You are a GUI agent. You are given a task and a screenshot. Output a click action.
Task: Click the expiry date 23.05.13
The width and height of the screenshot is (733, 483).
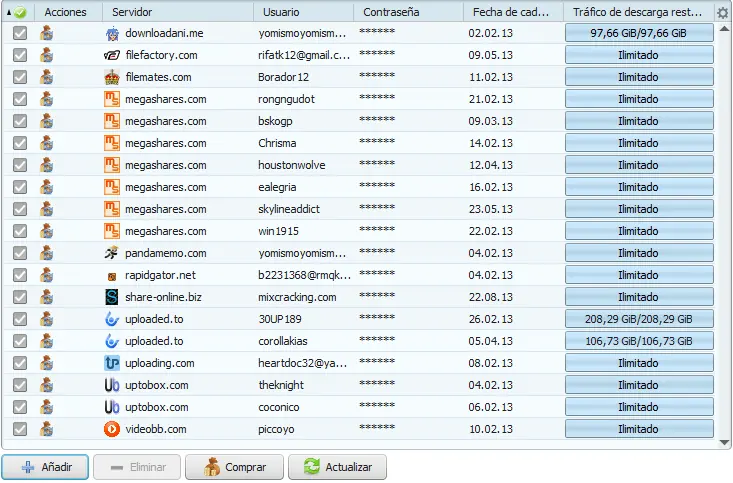(490, 209)
